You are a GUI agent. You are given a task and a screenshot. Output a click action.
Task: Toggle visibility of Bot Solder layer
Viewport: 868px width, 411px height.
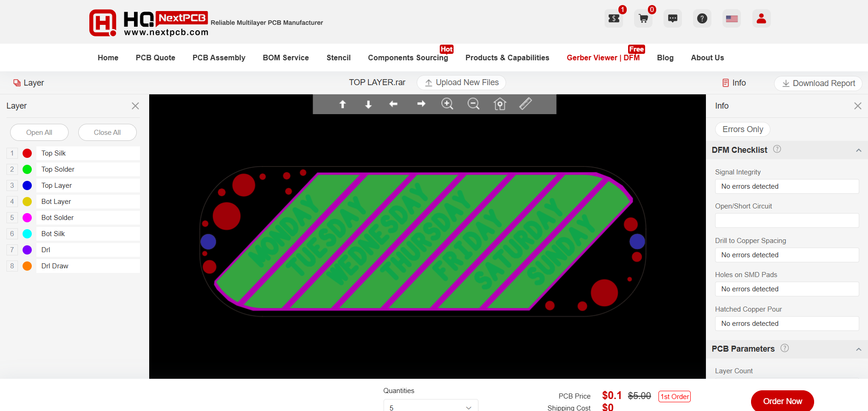(27, 218)
